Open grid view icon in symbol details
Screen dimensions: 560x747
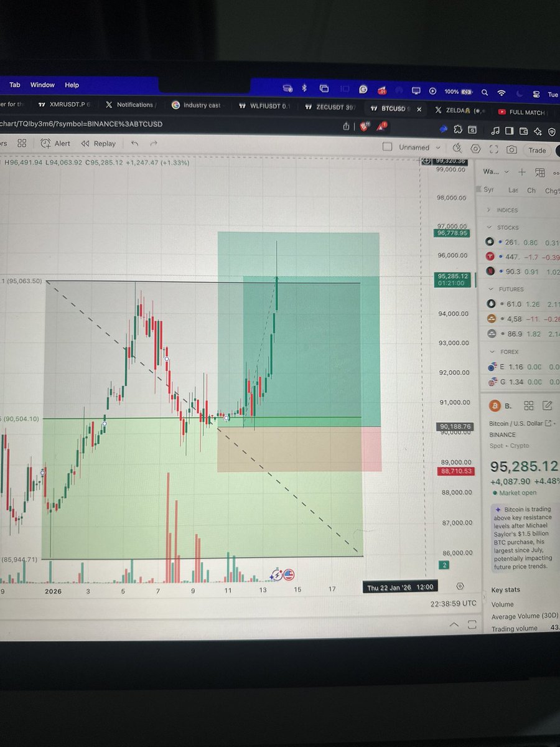[x=528, y=406]
